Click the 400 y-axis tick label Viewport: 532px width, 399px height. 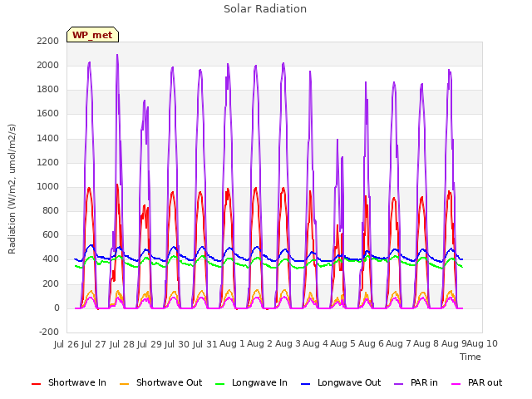coord(51,259)
